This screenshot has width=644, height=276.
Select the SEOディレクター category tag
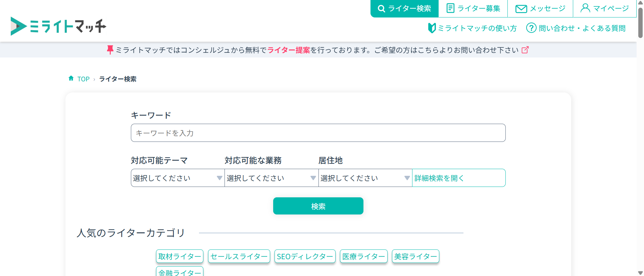click(x=305, y=257)
